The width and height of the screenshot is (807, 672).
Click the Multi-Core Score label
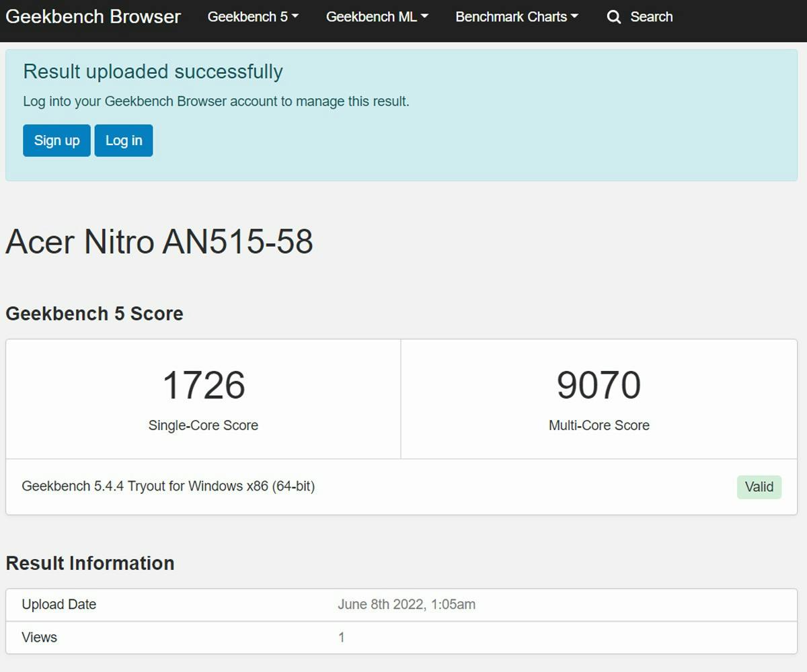[x=599, y=425]
